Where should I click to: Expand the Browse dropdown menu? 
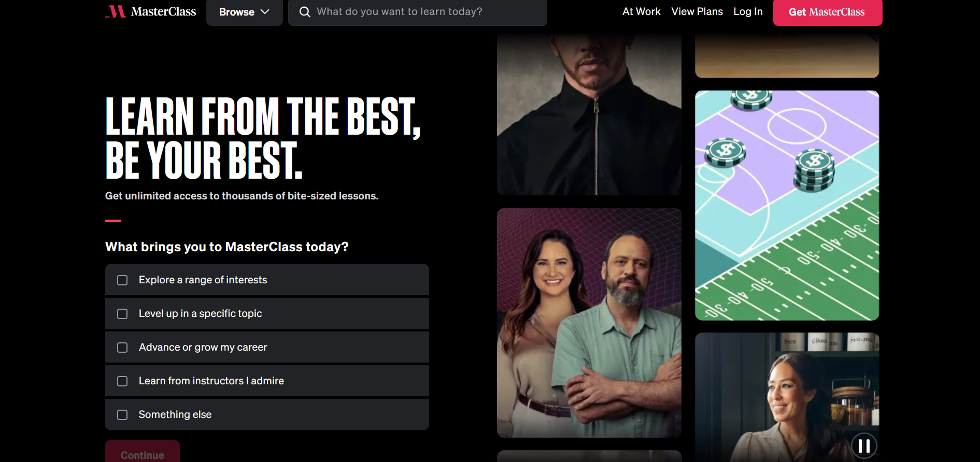(x=244, y=12)
